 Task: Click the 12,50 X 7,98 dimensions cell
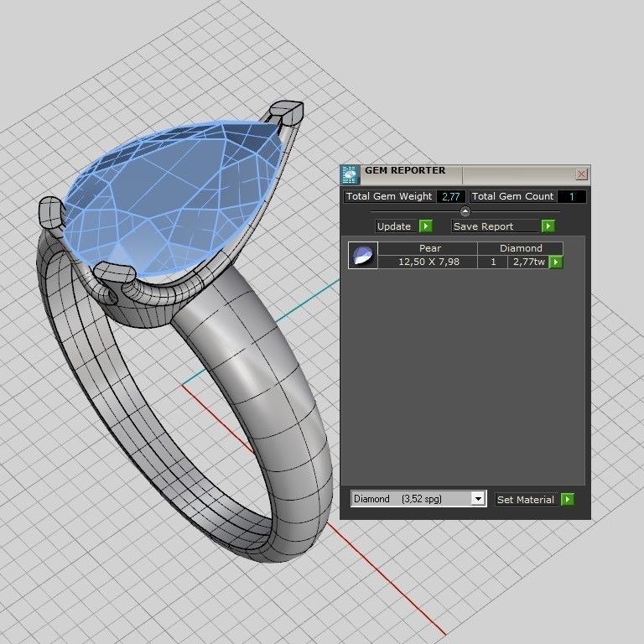click(428, 262)
